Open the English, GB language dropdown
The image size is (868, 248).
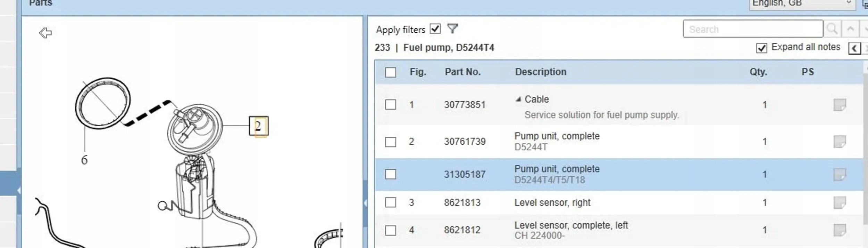802,3
